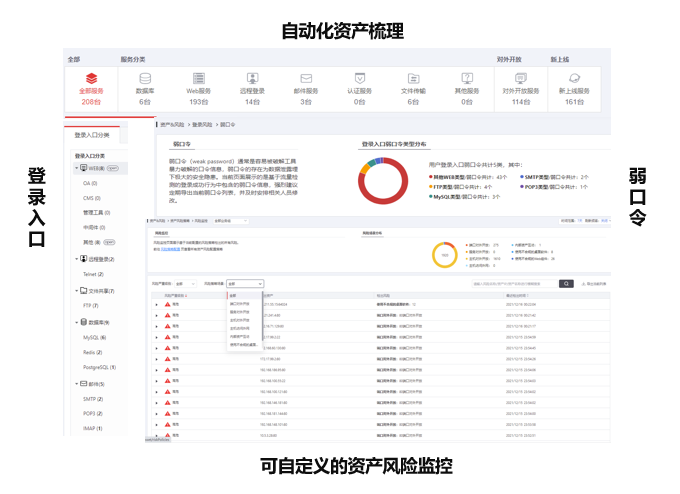
Task: Expand the first high-risk table row
Action: pos(156,303)
